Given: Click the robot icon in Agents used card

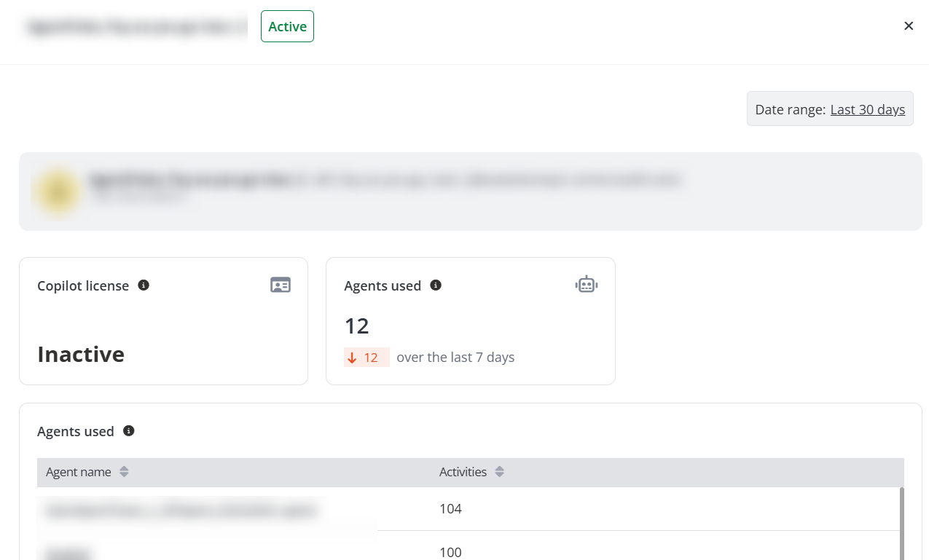Looking at the screenshot, I should 587,285.
